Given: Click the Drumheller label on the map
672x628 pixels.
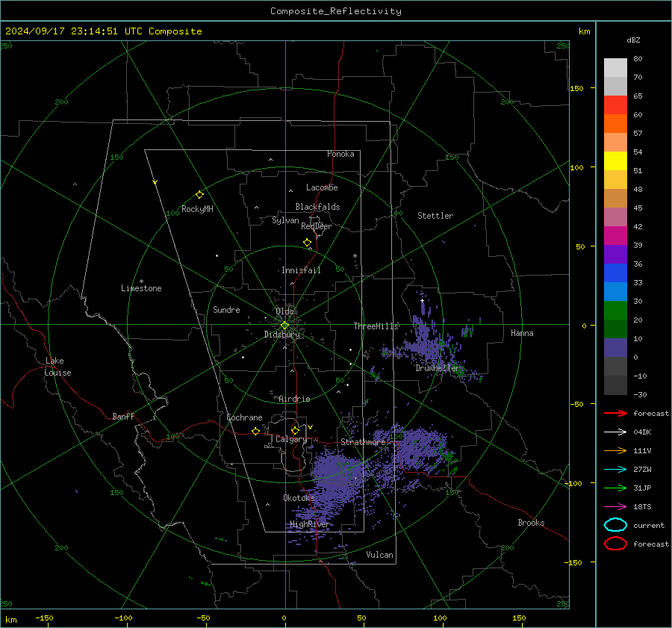Looking at the screenshot, I should click(x=438, y=368).
